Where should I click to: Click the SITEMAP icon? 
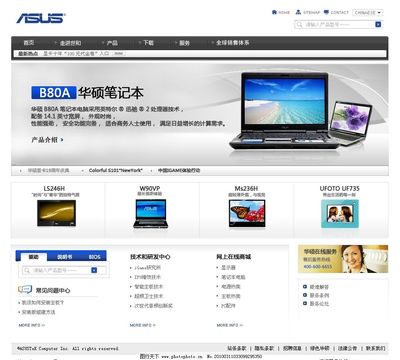click(x=298, y=12)
